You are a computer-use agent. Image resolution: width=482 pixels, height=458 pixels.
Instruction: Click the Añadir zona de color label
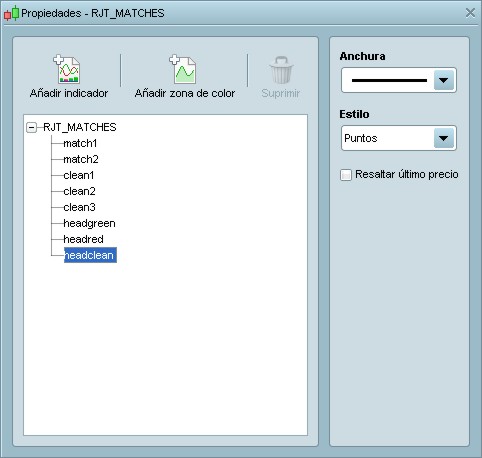point(185,93)
